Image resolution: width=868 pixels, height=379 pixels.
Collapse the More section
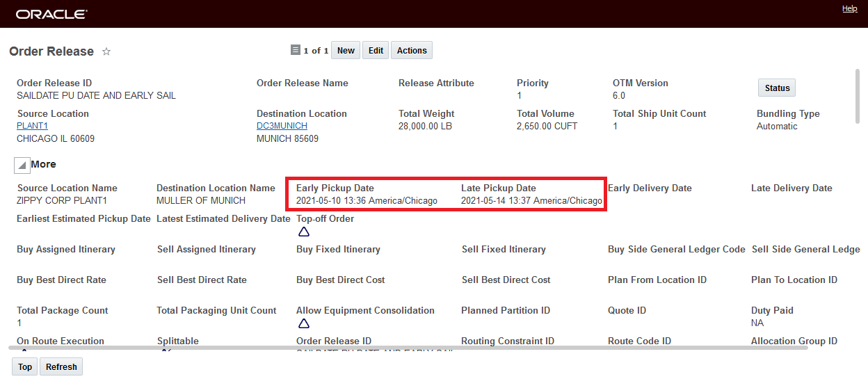tap(22, 165)
